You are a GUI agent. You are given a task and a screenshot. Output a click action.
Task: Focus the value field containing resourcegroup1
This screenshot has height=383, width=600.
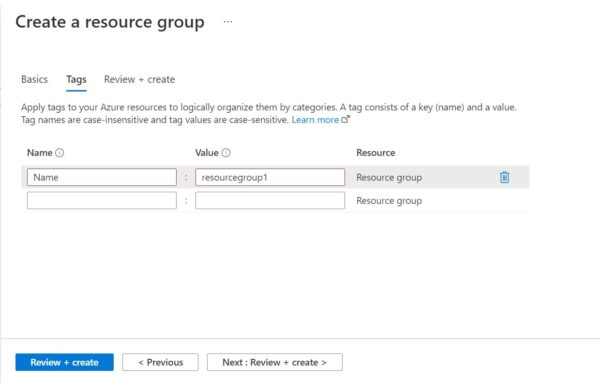point(270,177)
